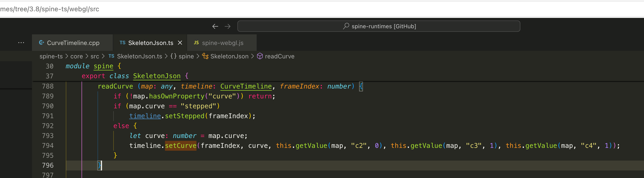The height and width of the screenshot is (178, 644).
Task: Click the search magnifier icon in command center
Action: (346, 26)
